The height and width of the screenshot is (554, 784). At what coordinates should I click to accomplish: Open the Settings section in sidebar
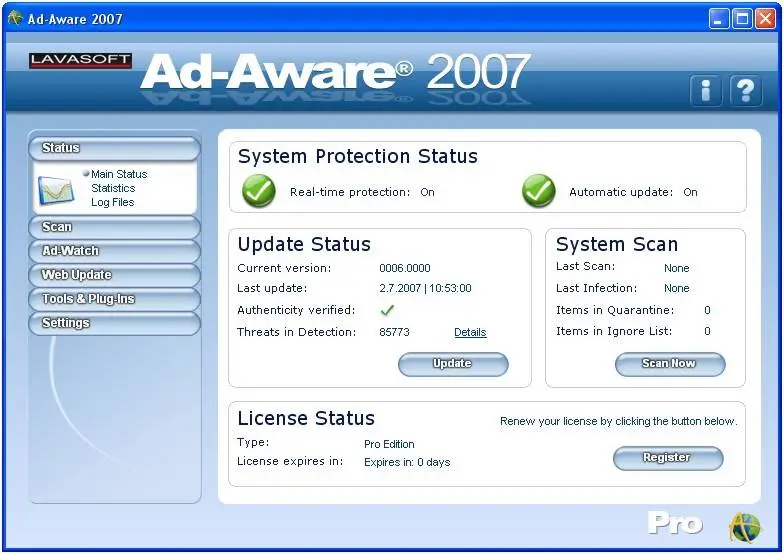[x=114, y=323]
